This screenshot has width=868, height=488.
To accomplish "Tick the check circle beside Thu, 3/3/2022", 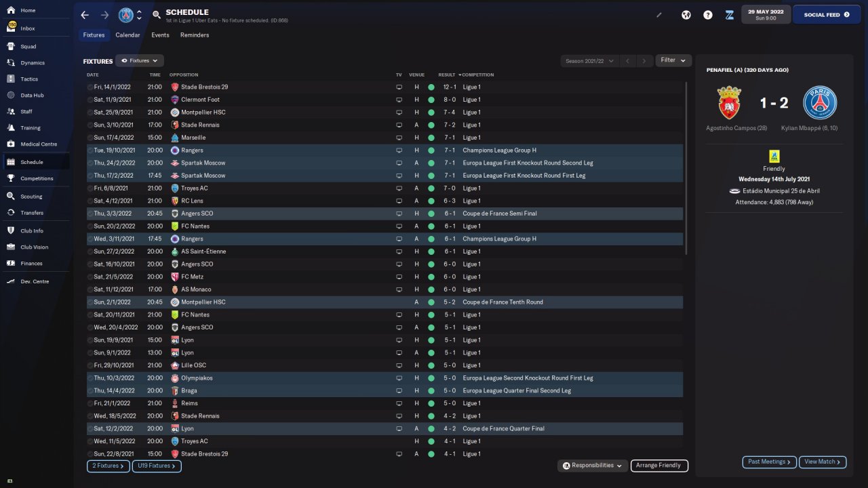I will (90, 213).
